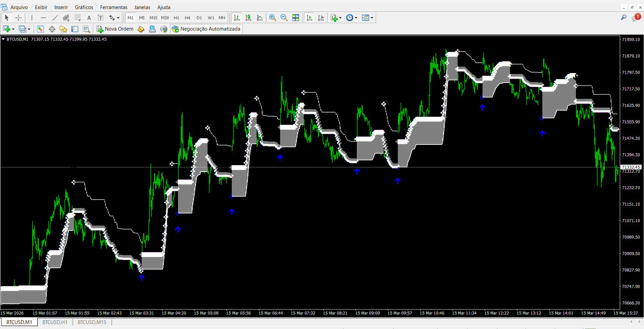Image resolution: width=644 pixels, height=329 pixels.
Task: Open the periodicity clock dropdown
Action: tap(356, 18)
